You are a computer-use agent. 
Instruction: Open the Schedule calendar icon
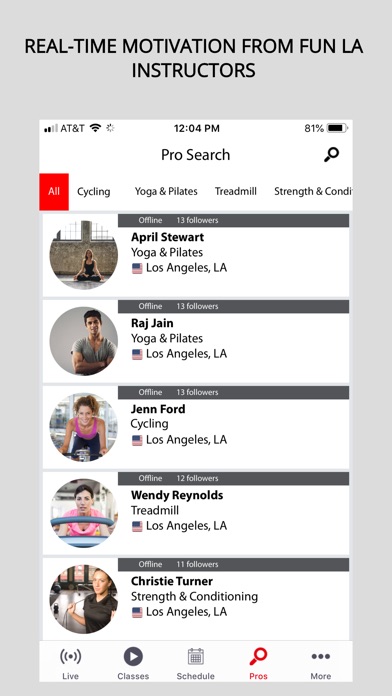tap(196, 656)
